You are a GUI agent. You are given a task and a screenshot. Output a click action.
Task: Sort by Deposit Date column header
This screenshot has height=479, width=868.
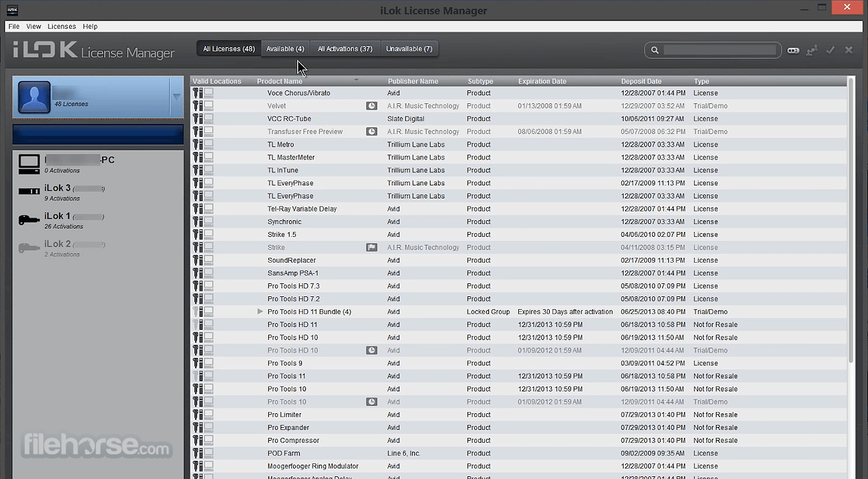(641, 81)
